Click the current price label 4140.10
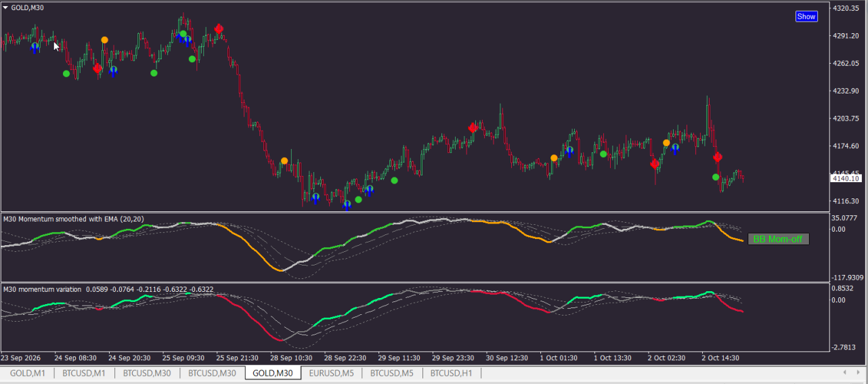This screenshot has height=384, width=868. (846, 178)
